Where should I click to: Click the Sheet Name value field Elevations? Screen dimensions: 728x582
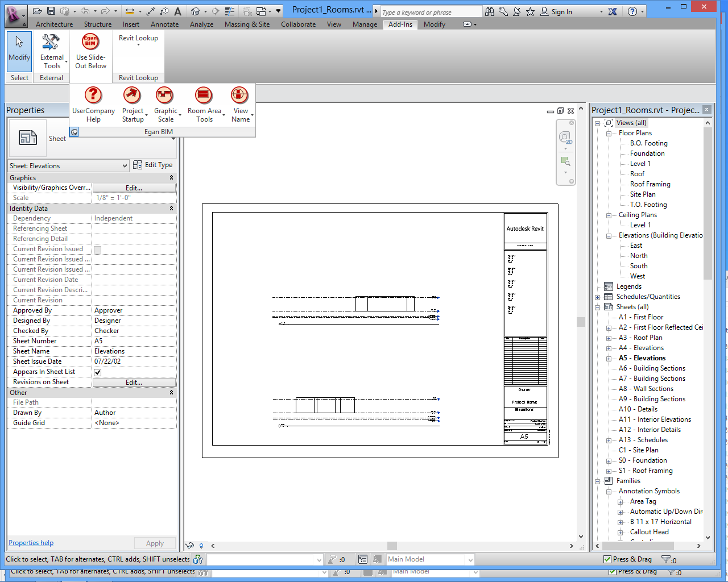[134, 351]
